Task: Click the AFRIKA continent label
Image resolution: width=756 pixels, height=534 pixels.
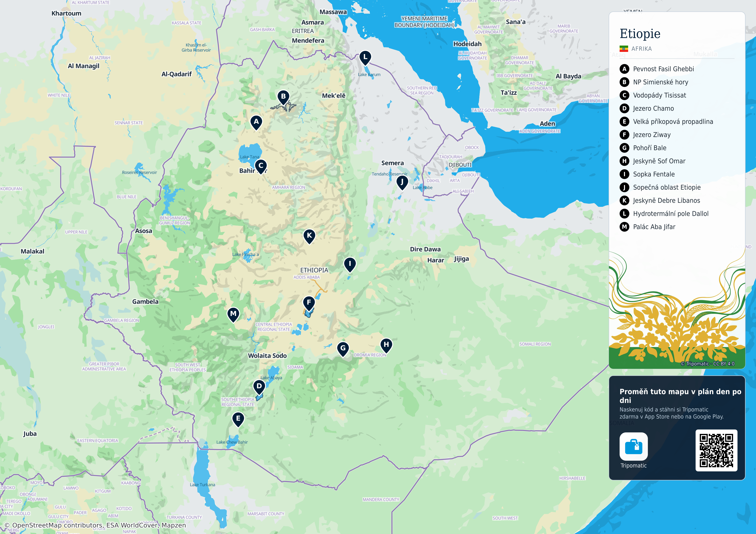Action: tap(642, 49)
